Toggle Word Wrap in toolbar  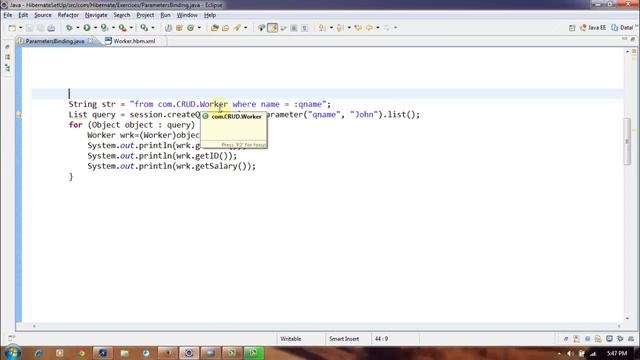pos(283,28)
